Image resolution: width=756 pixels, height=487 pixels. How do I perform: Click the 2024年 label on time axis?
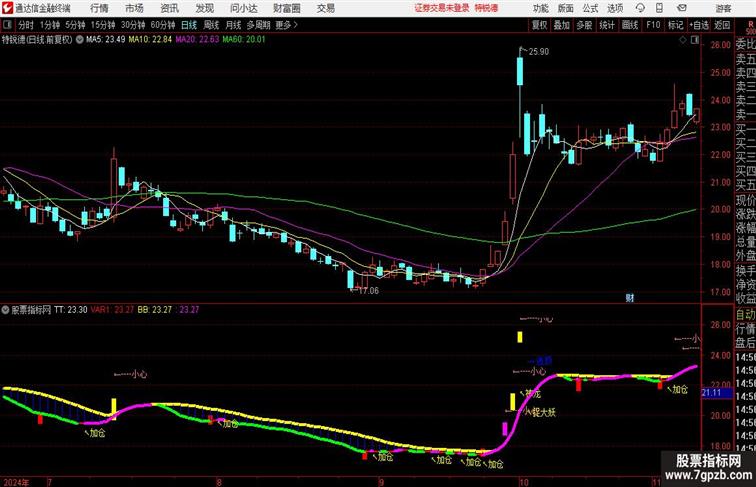point(16,482)
